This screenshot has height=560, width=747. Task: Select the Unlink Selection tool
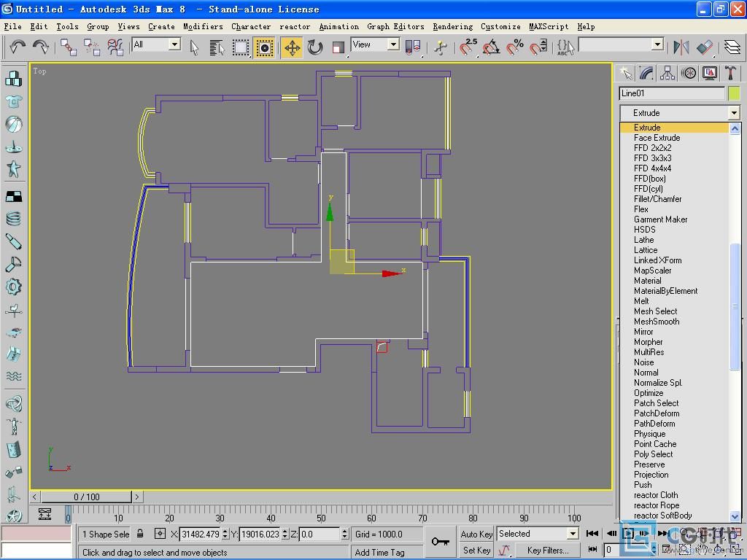91,47
